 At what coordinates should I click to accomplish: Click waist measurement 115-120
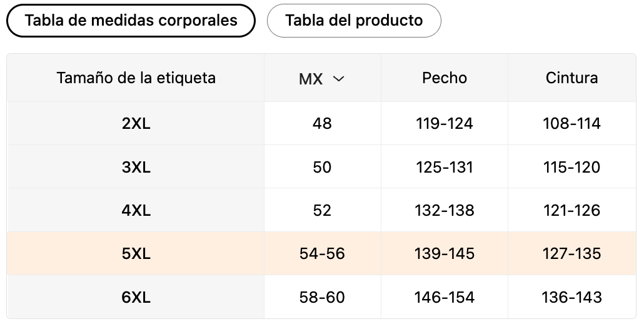[571, 167]
